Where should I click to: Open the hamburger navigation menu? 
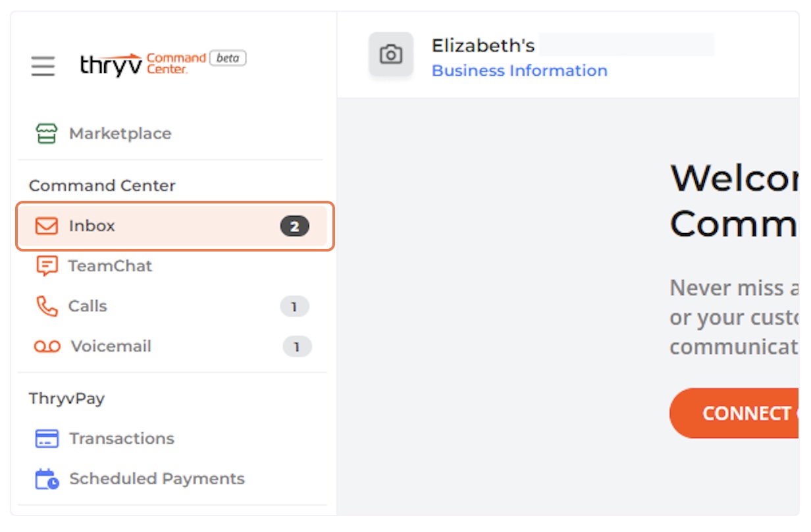[43, 66]
